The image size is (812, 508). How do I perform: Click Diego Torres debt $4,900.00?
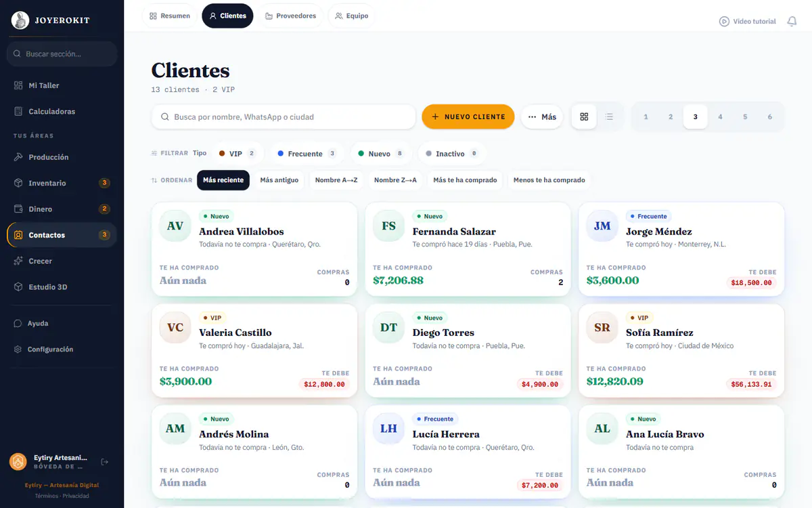coord(540,384)
